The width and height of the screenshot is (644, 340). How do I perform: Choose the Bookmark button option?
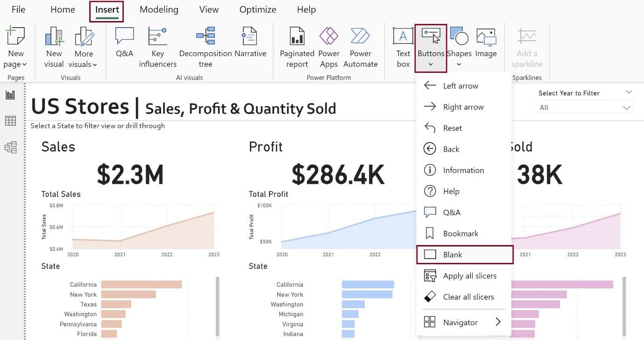(x=464, y=233)
